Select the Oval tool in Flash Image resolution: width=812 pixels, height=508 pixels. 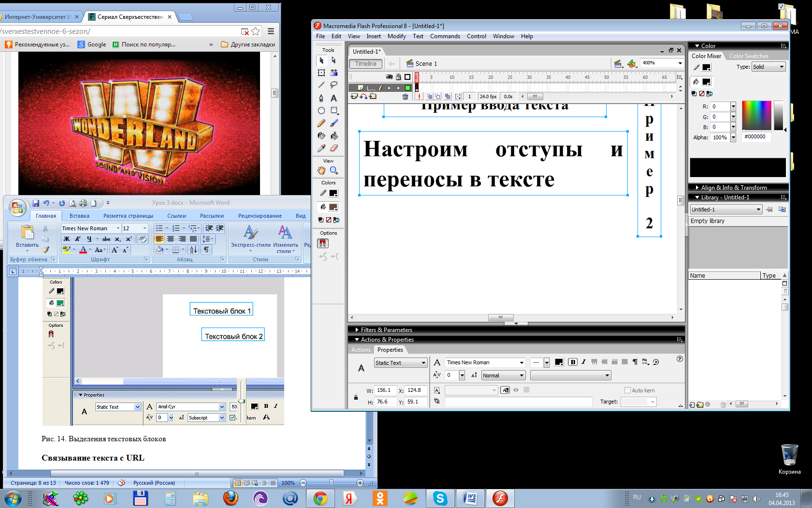(x=321, y=110)
